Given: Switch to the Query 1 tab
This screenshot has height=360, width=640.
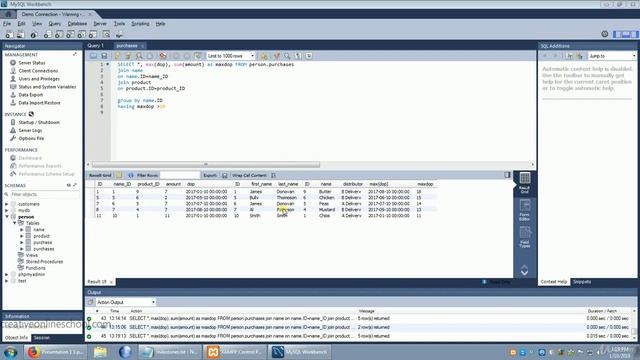Looking at the screenshot, I should pos(96,46).
